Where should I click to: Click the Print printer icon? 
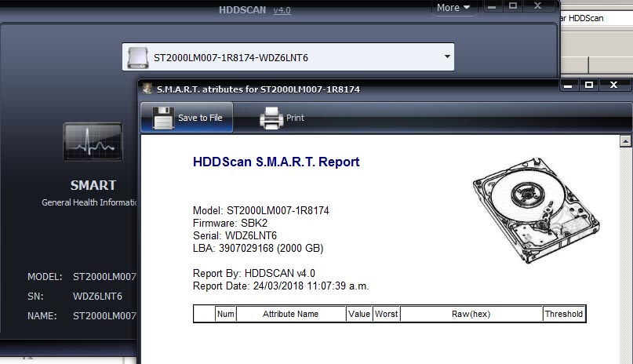coord(271,118)
